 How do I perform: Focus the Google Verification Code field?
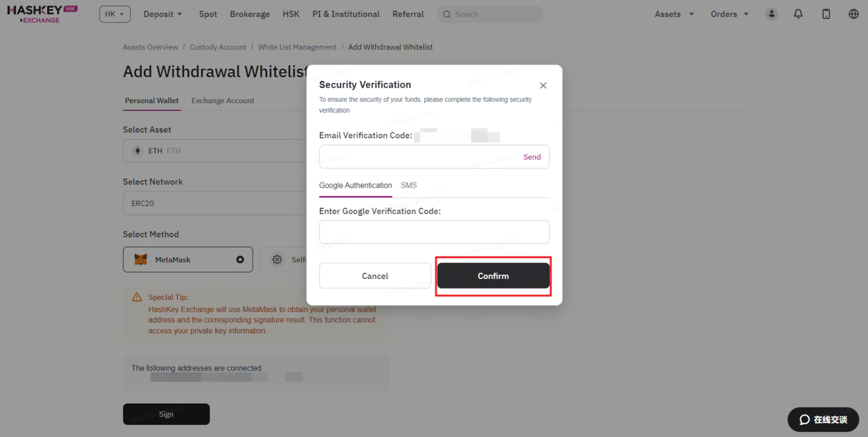pyautogui.click(x=434, y=232)
